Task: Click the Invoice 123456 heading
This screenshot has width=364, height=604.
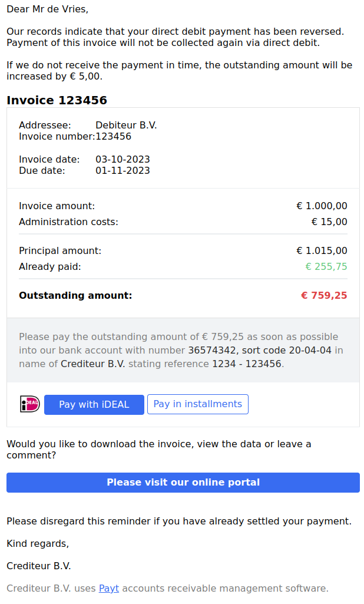Action: pos(57,100)
